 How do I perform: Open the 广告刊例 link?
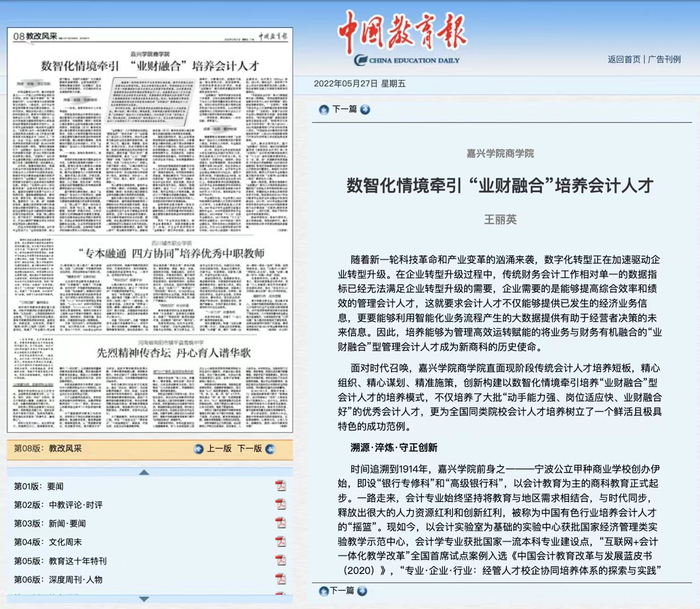tap(664, 59)
